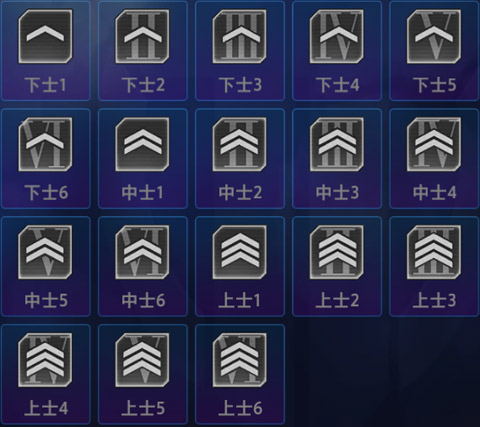The image size is (480, 427).
Task: Pick the 中士5 rank badge
Action: click(x=45, y=252)
